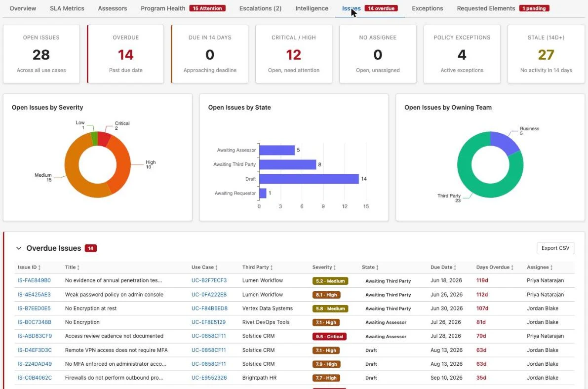The width and height of the screenshot is (588, 389).
Task: Open use case UC-B2F7ECF3
Action: (x=209, y=280)
